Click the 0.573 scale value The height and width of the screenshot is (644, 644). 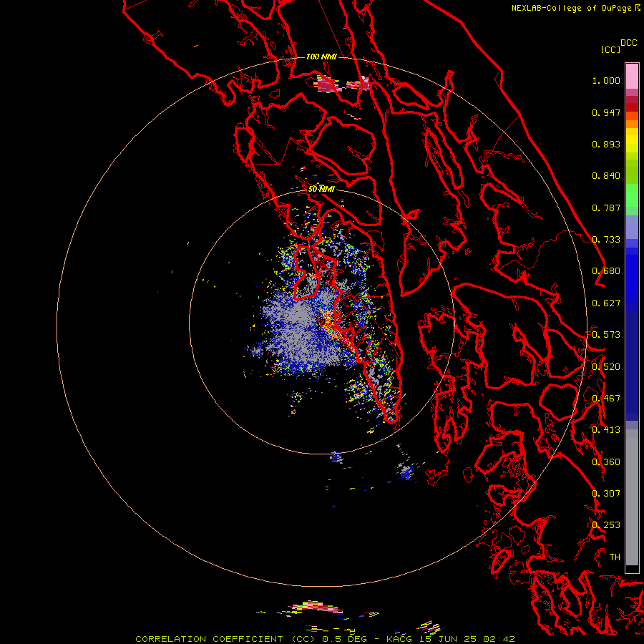pyautogui.click(x=606, y=335)
